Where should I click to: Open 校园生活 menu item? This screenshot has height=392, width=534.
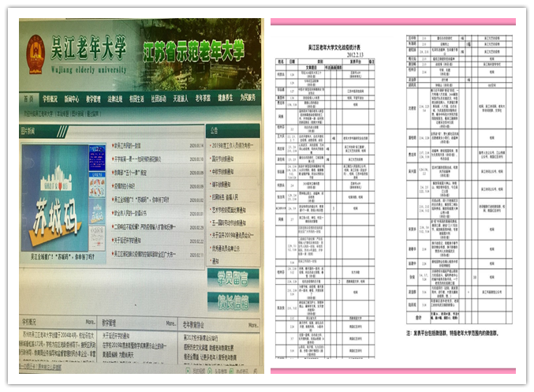pyautogui.click(x=136, y=99)
